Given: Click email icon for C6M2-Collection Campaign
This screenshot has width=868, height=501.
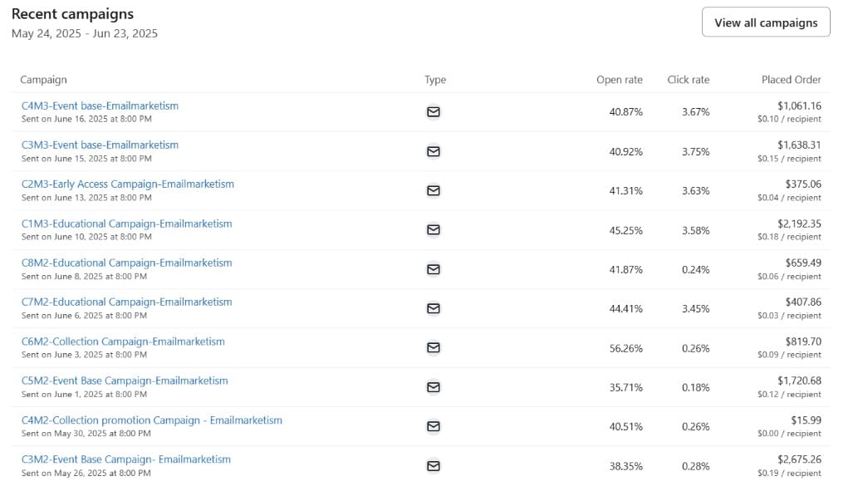Looking at the screenshot, I should coord(433,348).
